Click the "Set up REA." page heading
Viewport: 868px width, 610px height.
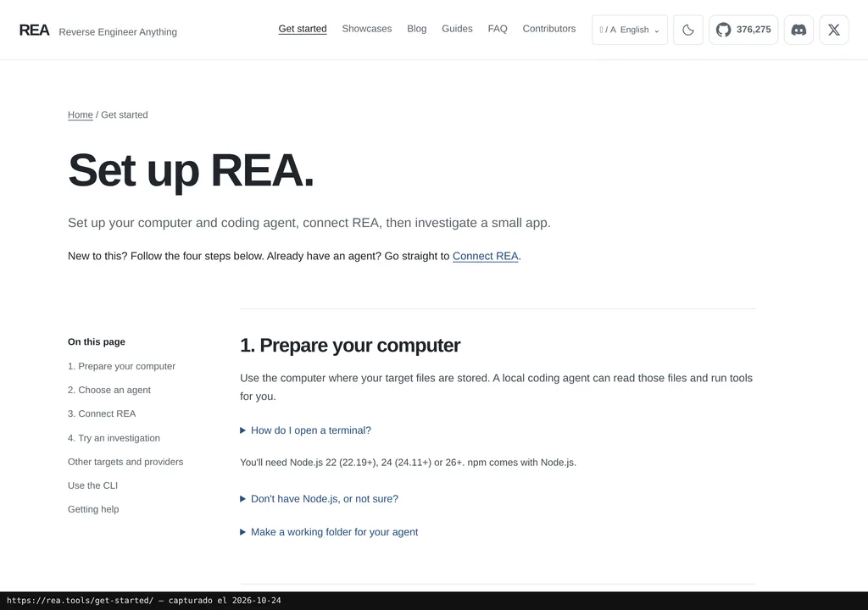point(191,170)
